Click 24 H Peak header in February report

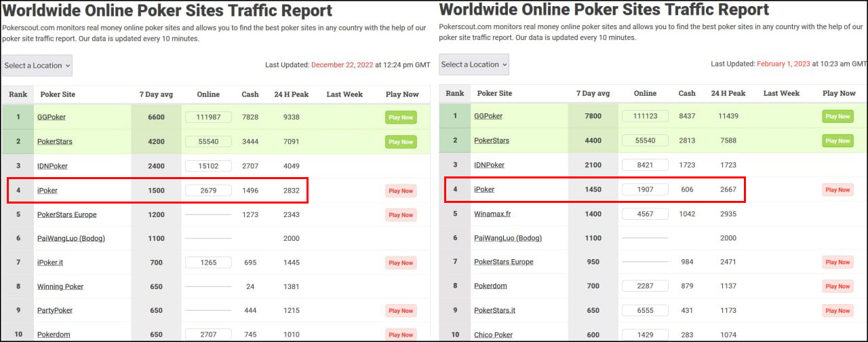click(x=728, y=93)
